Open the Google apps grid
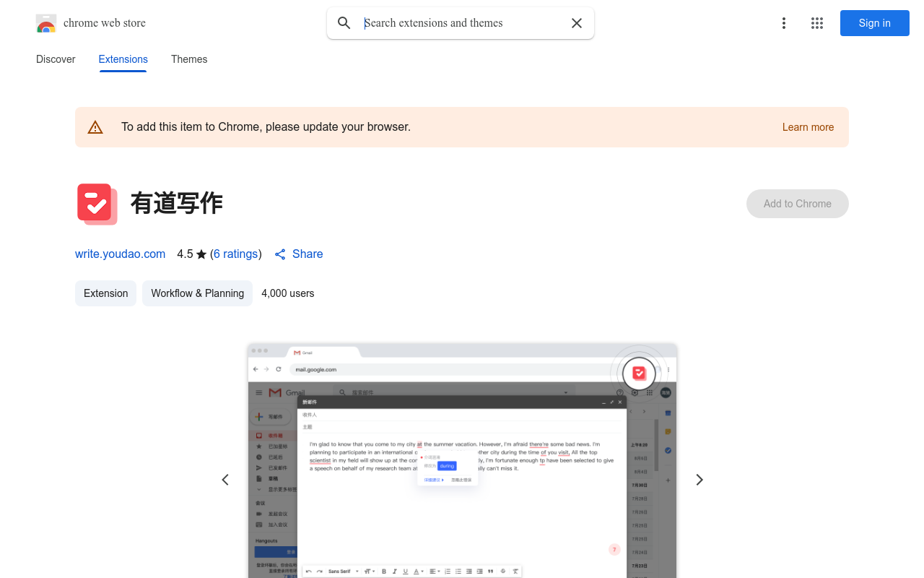This screenshot has height=578, width=924. 817,23
